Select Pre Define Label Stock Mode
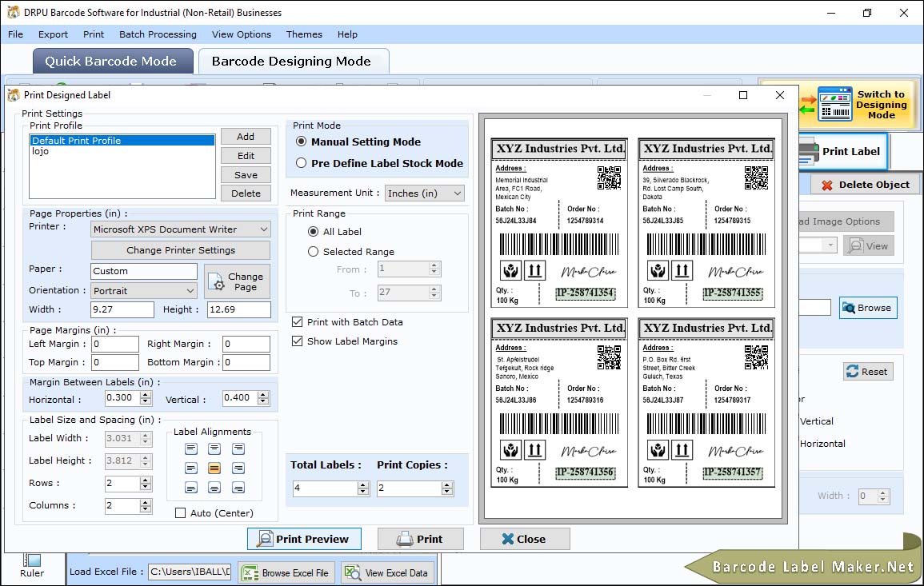The width and height of the screenshot is (924, 586). click(x=301, y=163)
